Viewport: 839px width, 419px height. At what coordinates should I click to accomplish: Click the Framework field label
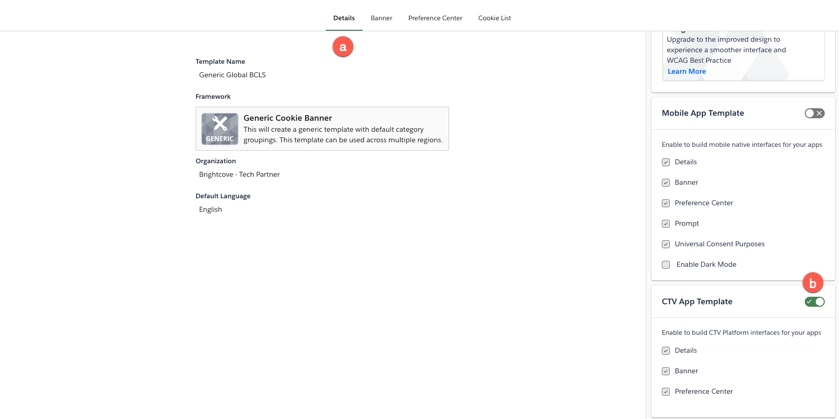tap(213, 97)
